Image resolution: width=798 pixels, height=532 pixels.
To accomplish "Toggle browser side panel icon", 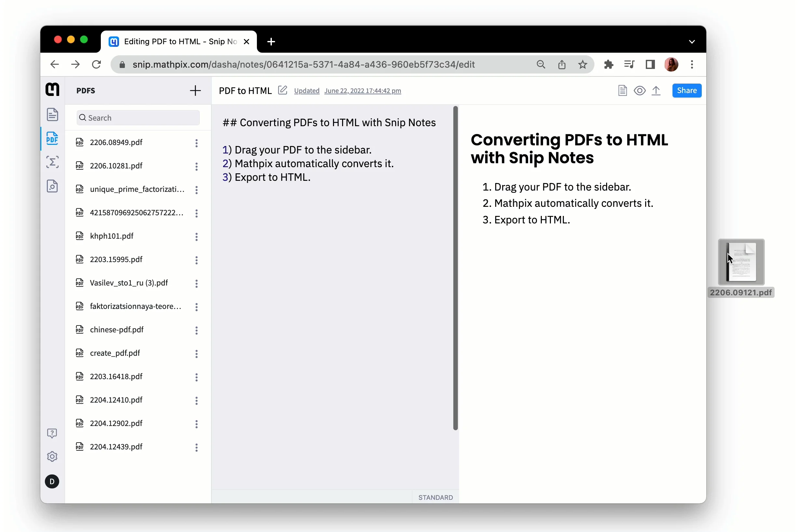I will click(650, 64).
